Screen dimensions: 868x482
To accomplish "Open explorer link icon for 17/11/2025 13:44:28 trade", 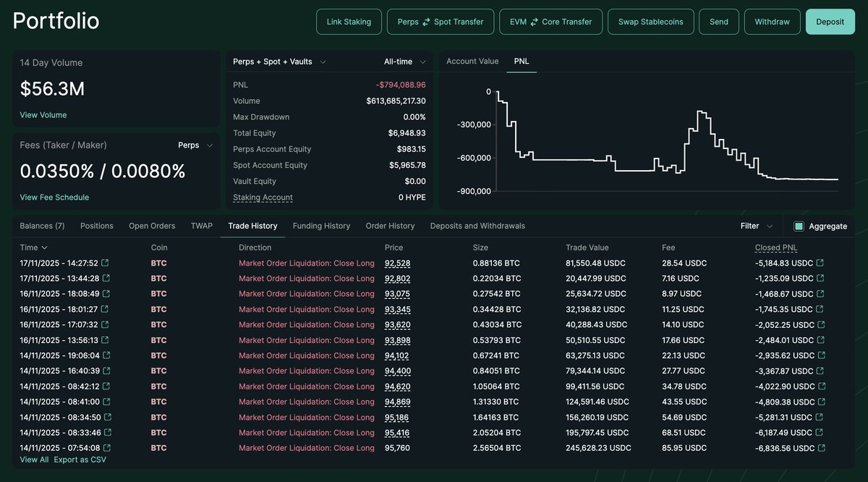I will coord(106,278).
